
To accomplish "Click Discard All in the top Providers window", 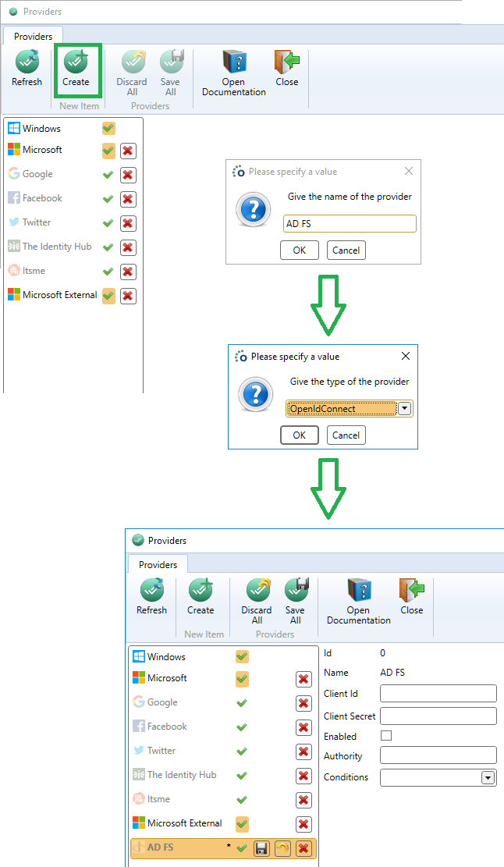I will (132, 73).
